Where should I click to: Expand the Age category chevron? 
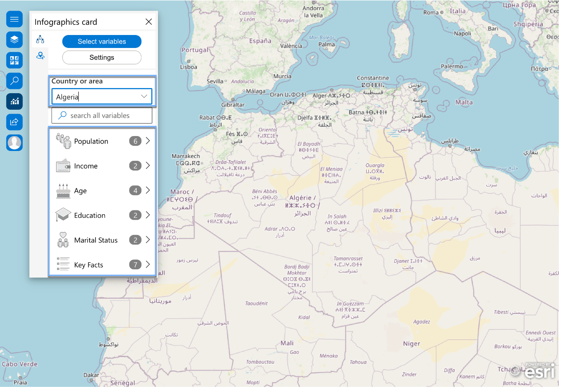click(148, 190)
